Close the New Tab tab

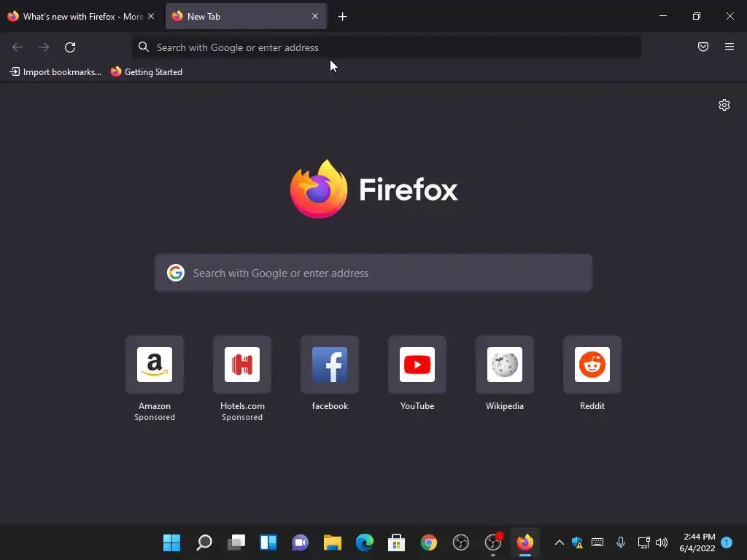(x=315, y=16)
